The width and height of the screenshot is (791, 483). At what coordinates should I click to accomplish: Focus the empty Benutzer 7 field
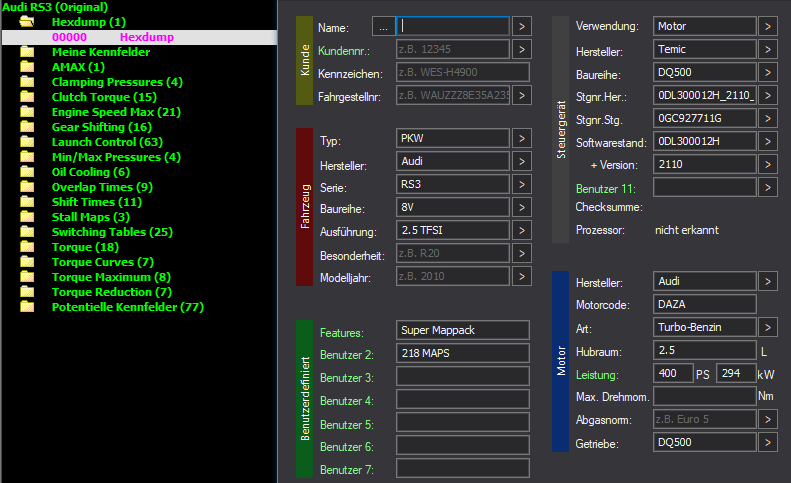pyautogui.click(x=463, y=468)
